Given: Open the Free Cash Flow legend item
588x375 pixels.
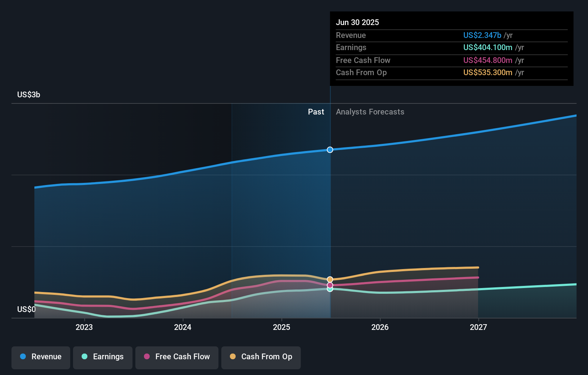Looking at the screenshot, I should tap(177, 357).
